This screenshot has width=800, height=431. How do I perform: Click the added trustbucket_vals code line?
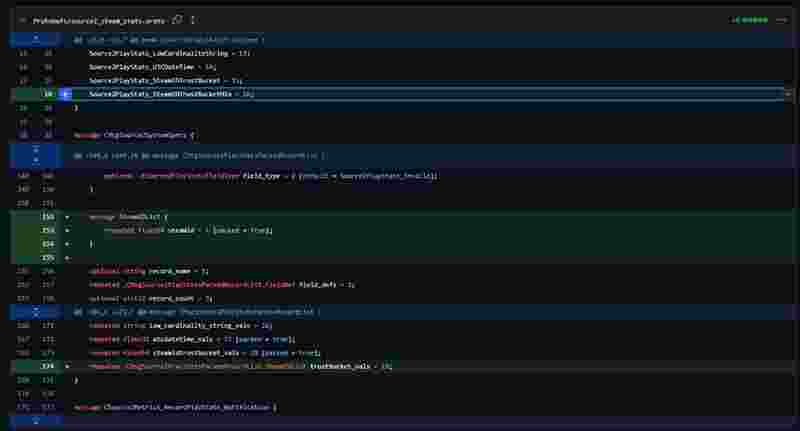pos(240,367)
